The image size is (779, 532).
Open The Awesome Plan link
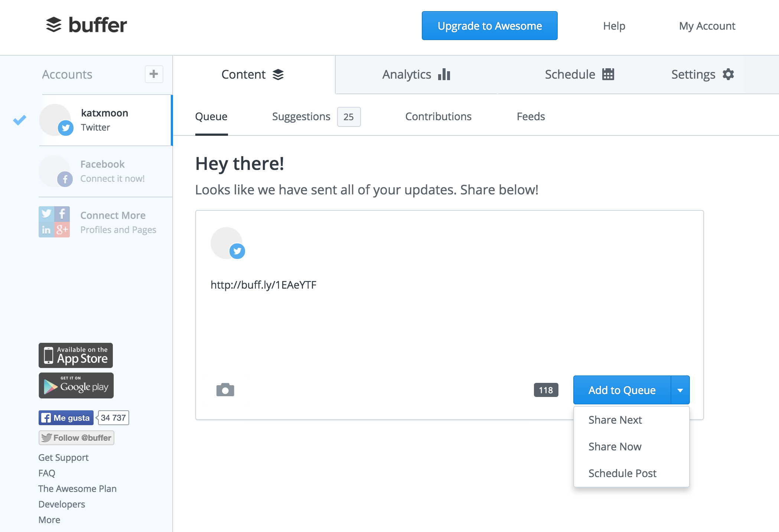pyautogui.click(x=78, y=489)
